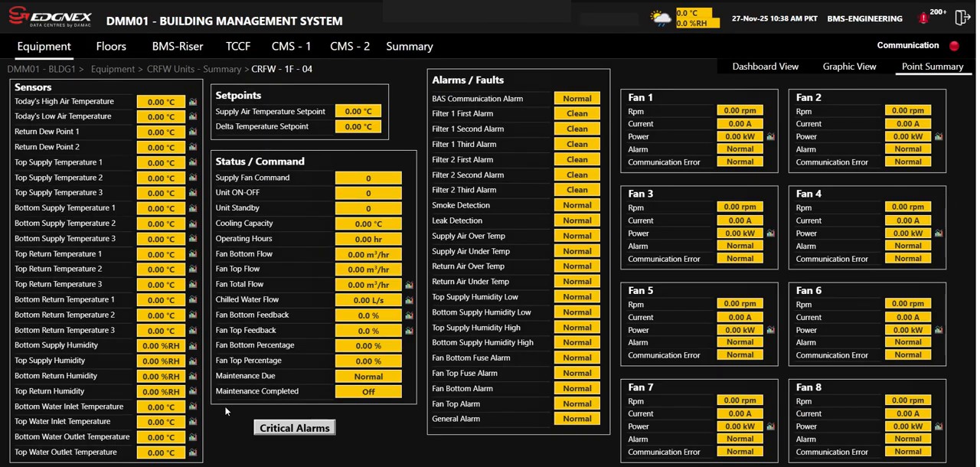
Task: Open Fan 1 Power trend icon
Action: click(770, 137)
